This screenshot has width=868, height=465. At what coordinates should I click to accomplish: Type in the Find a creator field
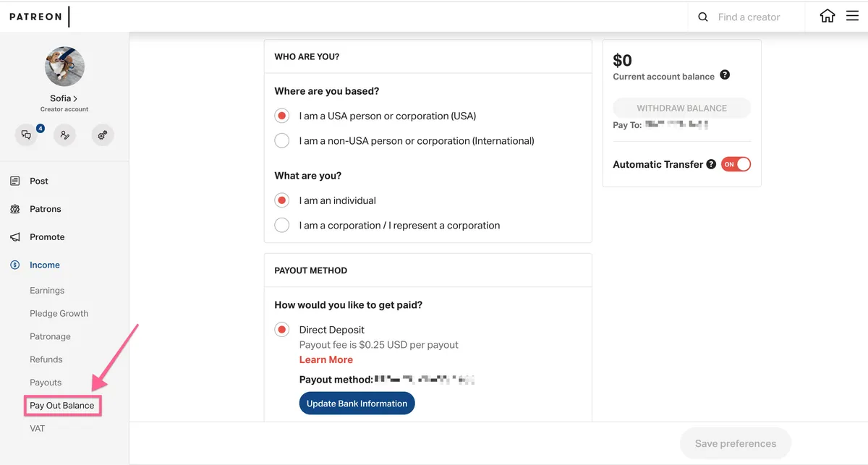coord(756,17)
